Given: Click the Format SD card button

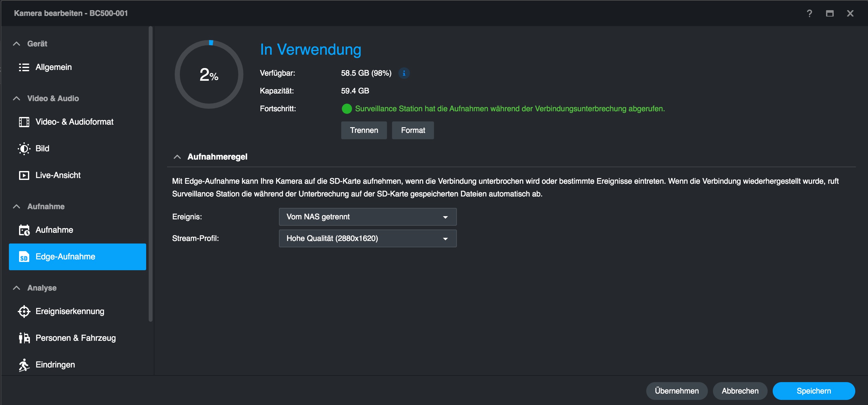Looking at the screenshot, I should (x=412, y=130).
